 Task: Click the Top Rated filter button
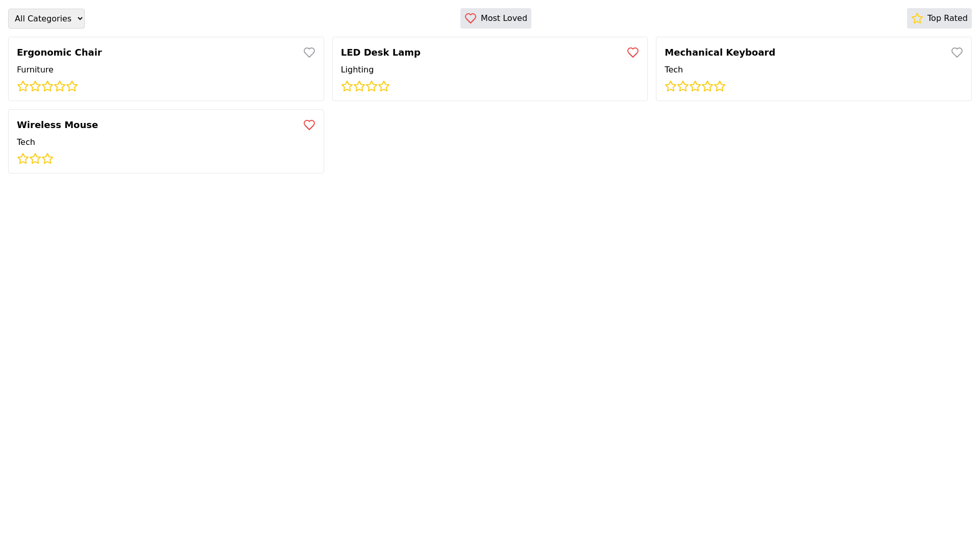[x=939, y=18]
